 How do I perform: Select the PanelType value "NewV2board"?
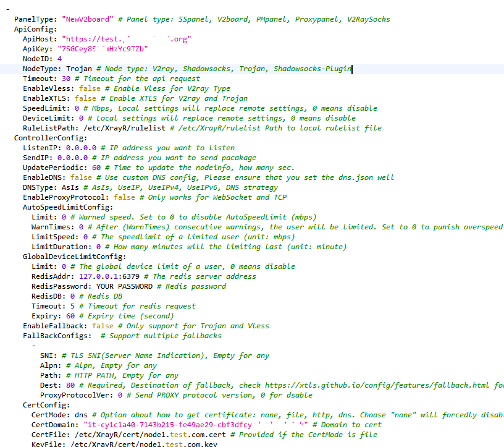click(87, 19)
